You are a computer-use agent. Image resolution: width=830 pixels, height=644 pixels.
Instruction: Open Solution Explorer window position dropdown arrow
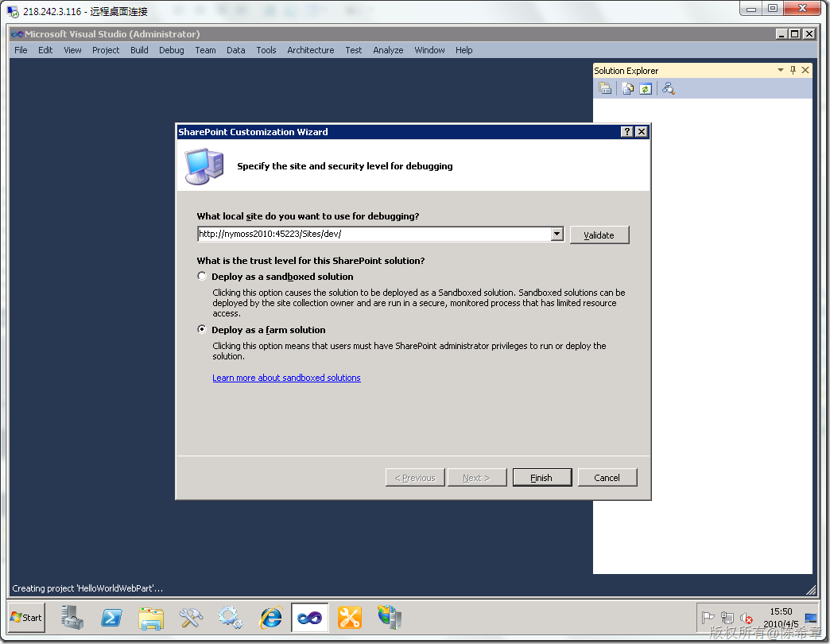pos(780,71)
